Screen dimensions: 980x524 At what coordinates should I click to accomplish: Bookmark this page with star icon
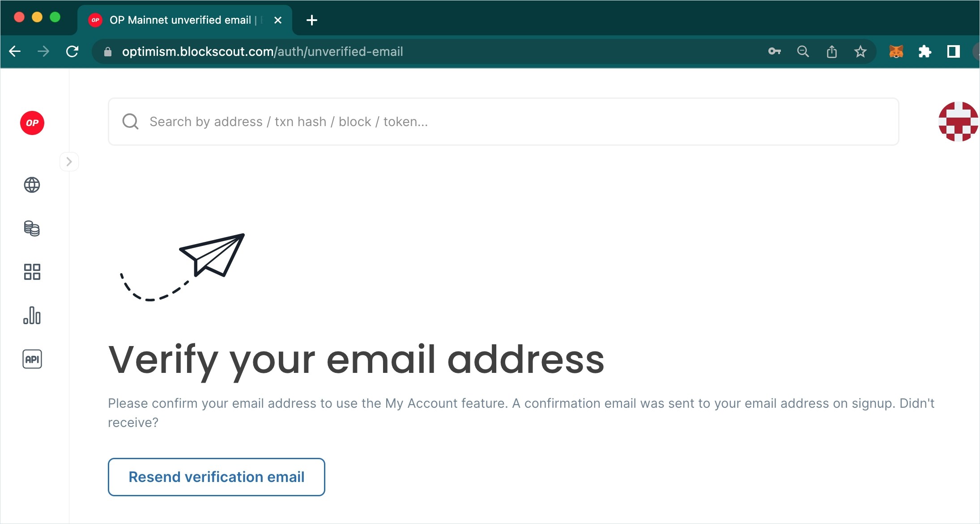(x=860, y=52)
